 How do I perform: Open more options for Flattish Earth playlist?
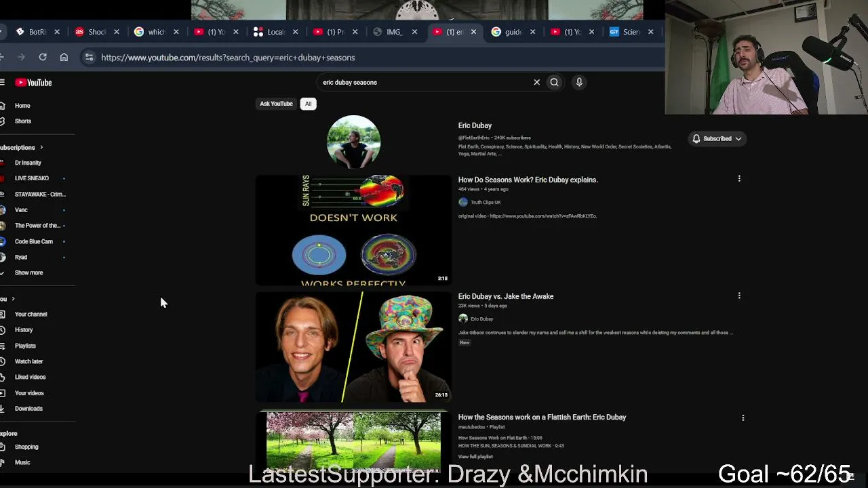[x=743, y=418]
